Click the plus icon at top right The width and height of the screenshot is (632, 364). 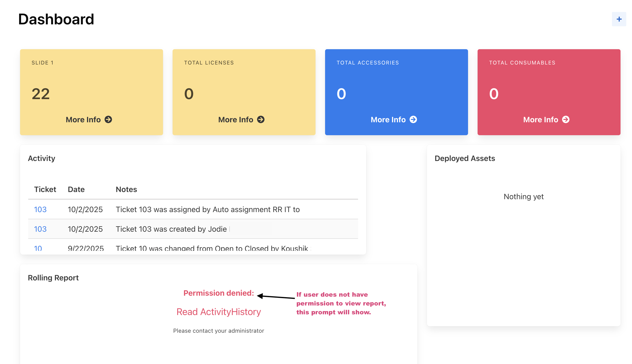[619, 19]
